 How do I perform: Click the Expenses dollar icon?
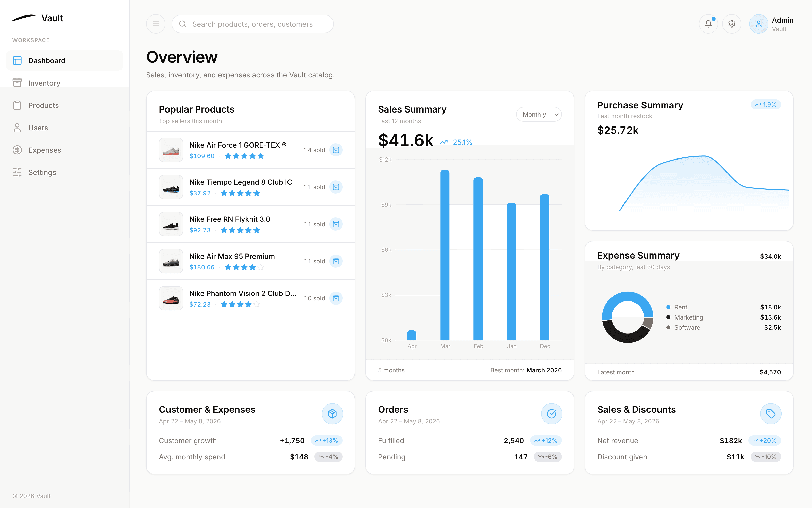click(17, 150)
